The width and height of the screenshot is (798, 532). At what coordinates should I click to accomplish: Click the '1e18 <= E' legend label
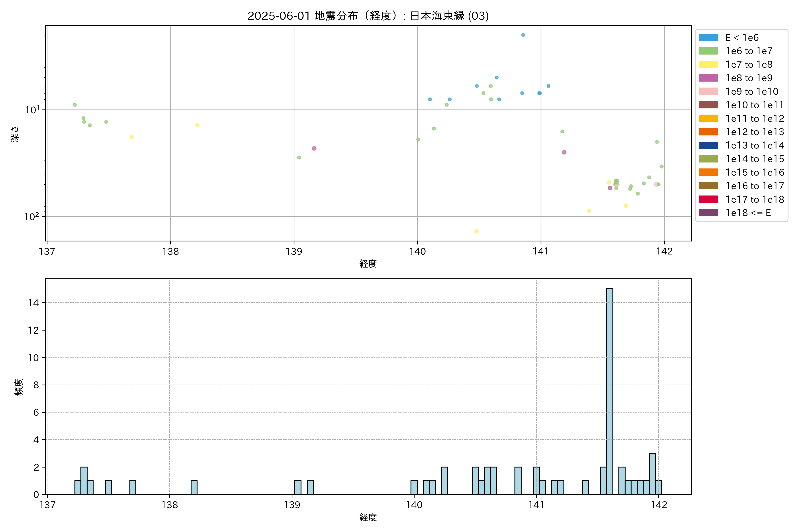pos(748,213)
